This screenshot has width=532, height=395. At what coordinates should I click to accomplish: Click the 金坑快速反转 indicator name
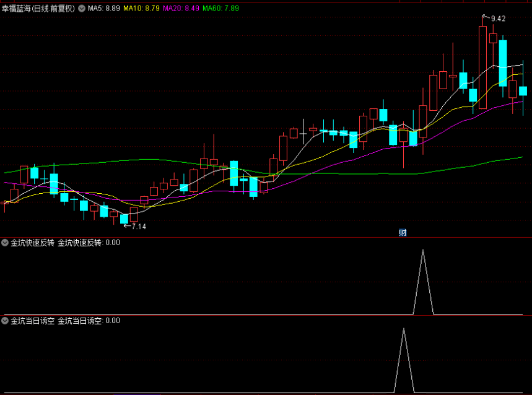tap(33, 243)
